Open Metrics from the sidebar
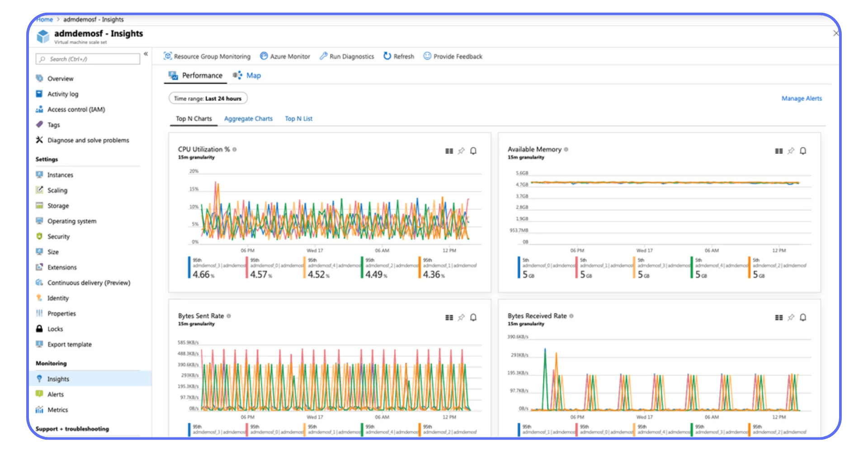The width and height of the screenshot is (868, 451). pos(58,409)
